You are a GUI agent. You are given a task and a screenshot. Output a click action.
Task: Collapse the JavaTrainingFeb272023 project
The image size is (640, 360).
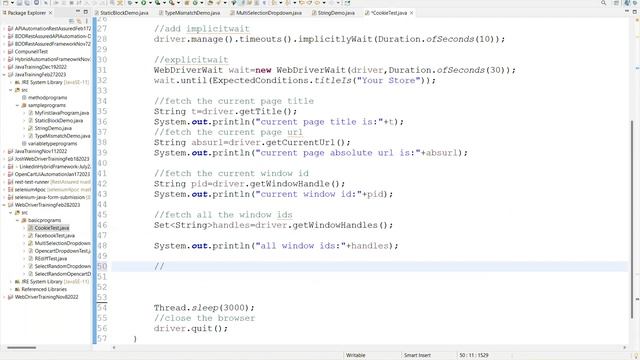[x=4, y=75]
